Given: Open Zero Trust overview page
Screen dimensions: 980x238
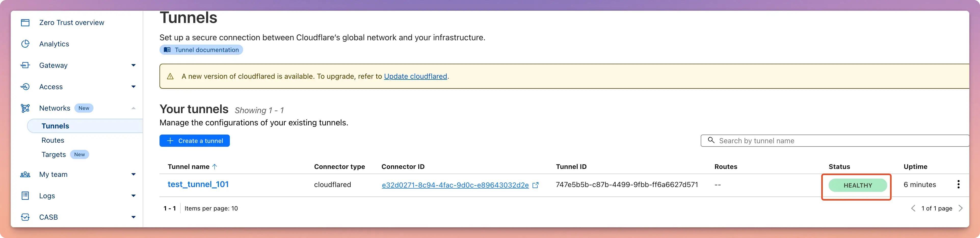Looking at the screenshot, I should point(72,22).
